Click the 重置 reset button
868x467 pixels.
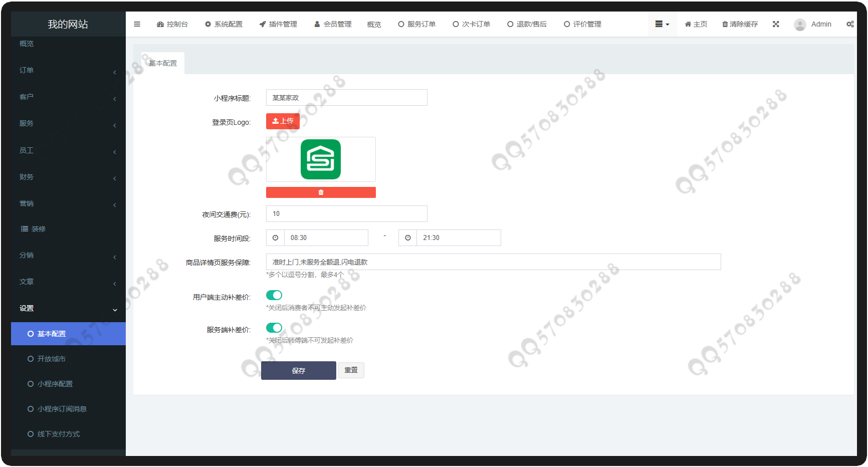coord(351,370)
